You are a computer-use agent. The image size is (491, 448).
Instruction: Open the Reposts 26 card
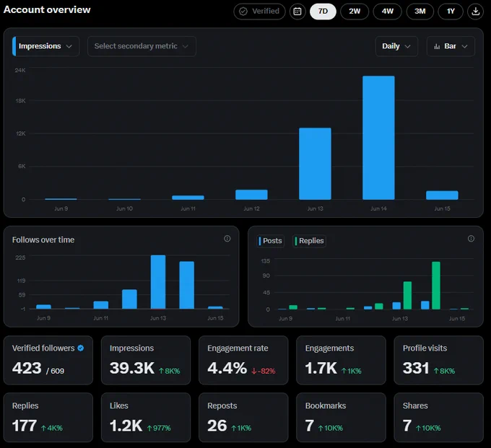tap(243, 418)
